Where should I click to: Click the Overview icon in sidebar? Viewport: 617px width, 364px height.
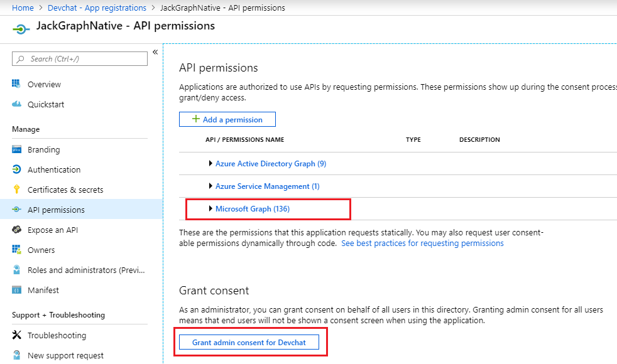(16, 84)
